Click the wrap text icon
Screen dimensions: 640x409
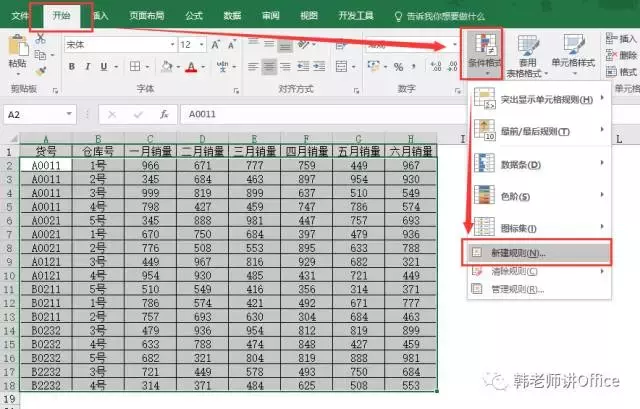coord(341,44)
